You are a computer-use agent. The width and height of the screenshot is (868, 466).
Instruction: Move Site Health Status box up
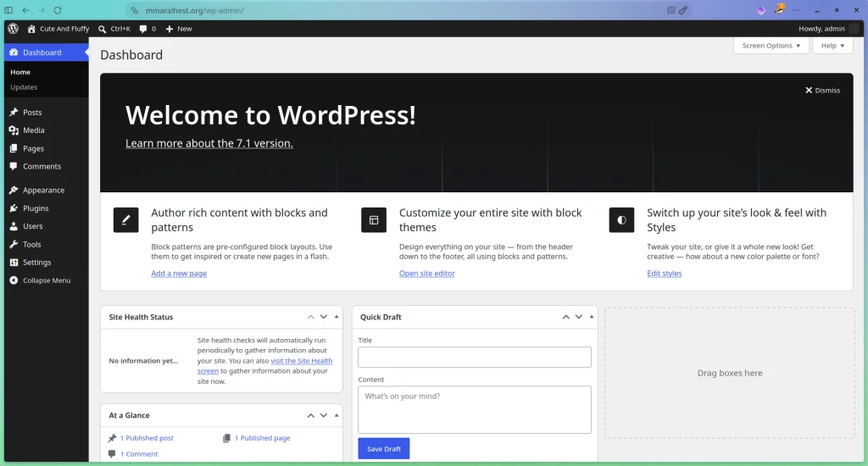[310, 317]
